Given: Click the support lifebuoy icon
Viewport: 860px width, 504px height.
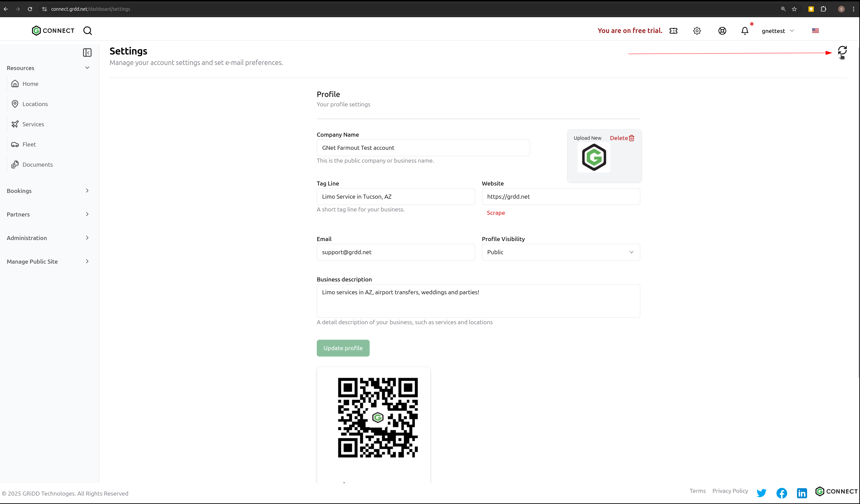Looking at the screenshot, I should click(722, 31).
